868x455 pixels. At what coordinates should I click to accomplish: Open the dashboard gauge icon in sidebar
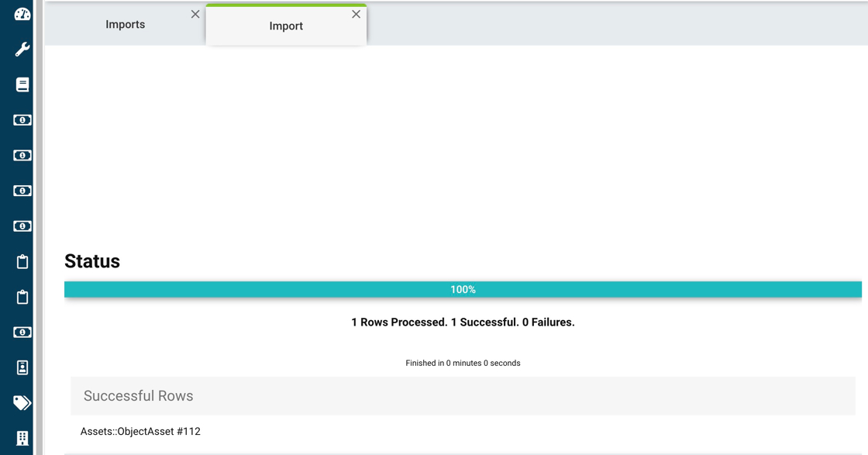tap(22, 14)
